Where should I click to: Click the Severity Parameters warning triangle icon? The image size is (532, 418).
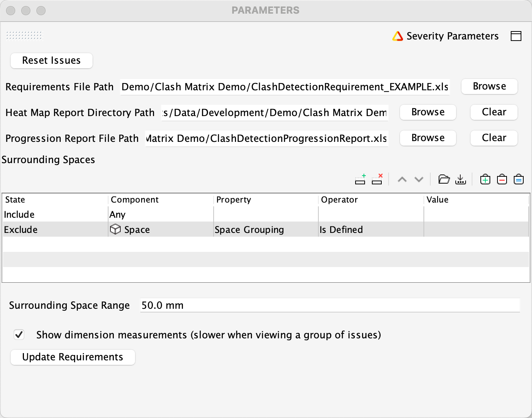pos(397,36)
